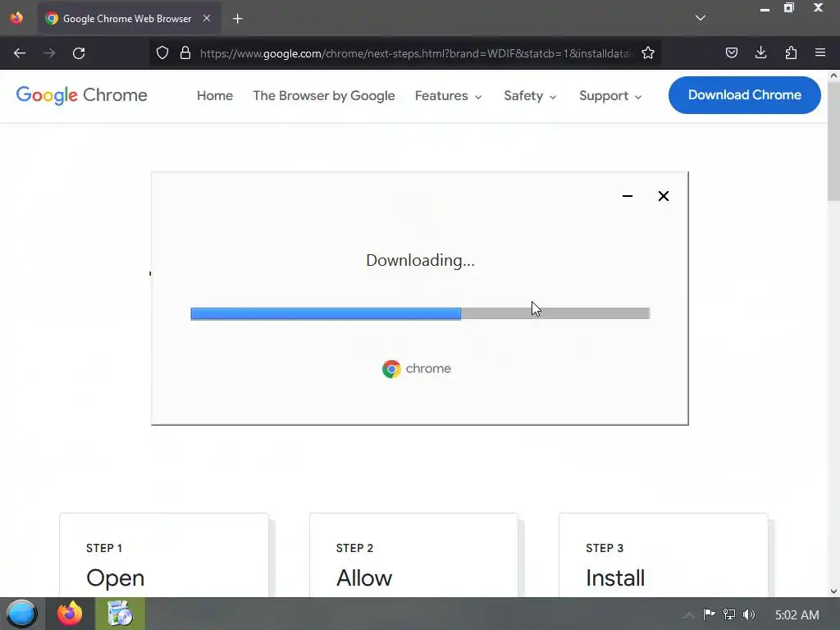Click the page vertical scrollbar thumb

click(x=833, y=143)
